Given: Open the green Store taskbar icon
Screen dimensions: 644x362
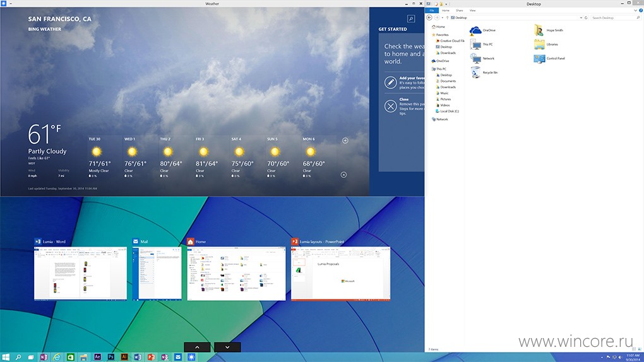Looking at the screenshot, I should pos(70,357).
